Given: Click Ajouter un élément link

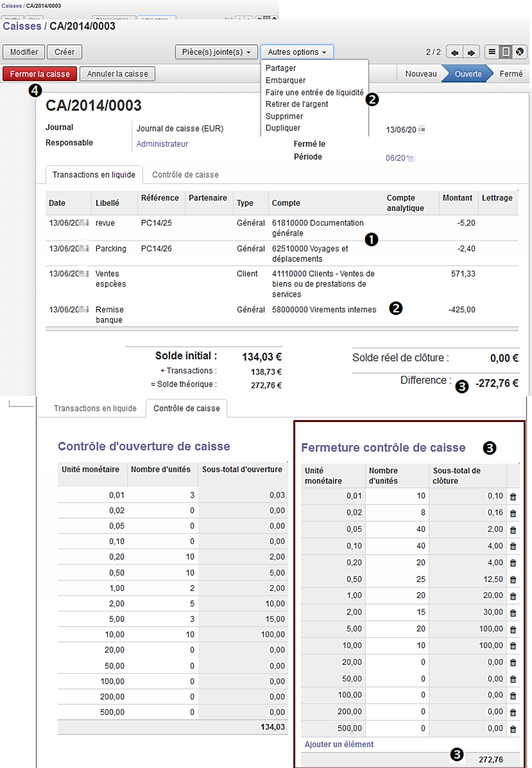Looking at the screenshot, I should point(339,744).
